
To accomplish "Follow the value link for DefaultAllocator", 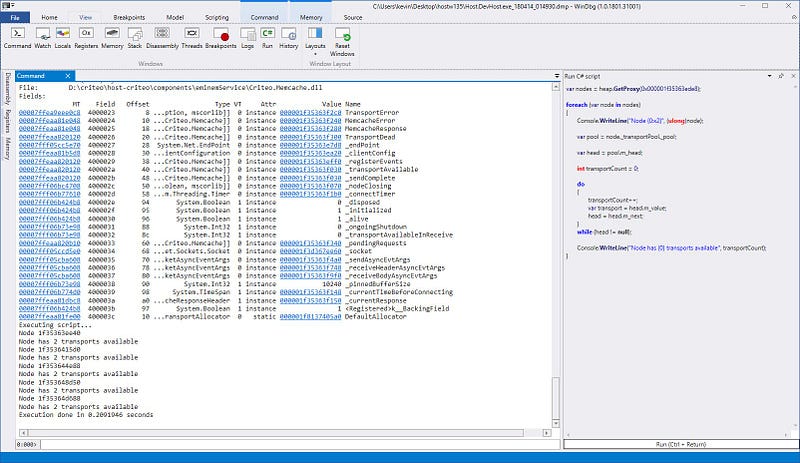I will pyautogui.click(x=310, y=316).
